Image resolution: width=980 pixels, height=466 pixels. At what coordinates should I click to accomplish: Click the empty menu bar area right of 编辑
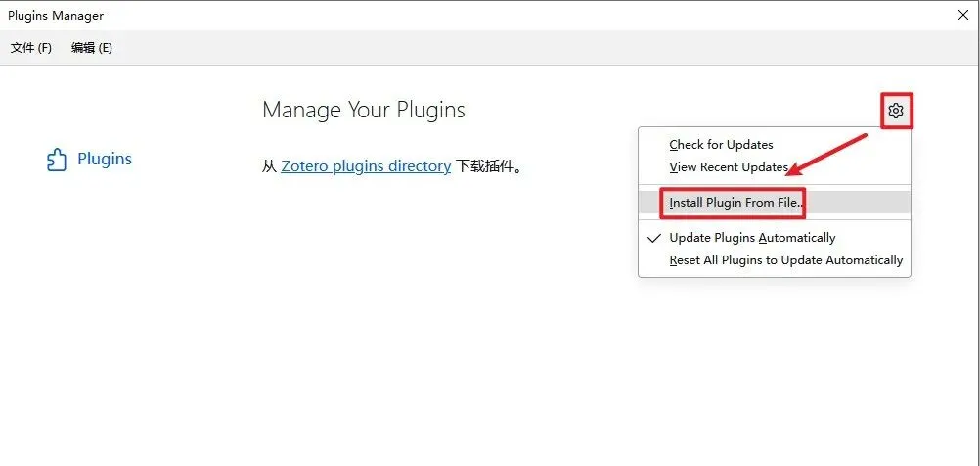(x=489, y=48)
